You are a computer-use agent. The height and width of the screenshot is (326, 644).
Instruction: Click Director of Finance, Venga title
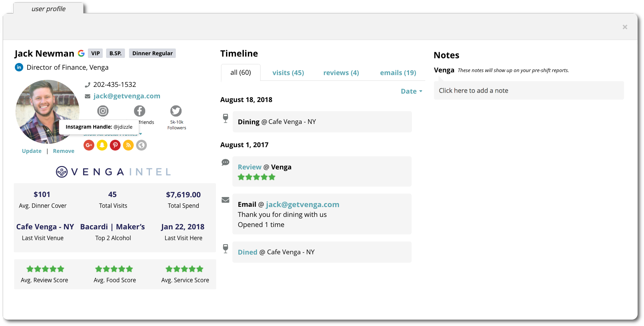click(67, 67)
